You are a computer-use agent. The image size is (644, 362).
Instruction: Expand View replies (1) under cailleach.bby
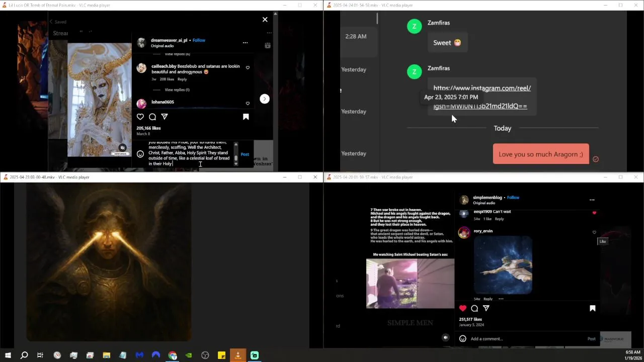pyautogui.click(x=177, y=90)
